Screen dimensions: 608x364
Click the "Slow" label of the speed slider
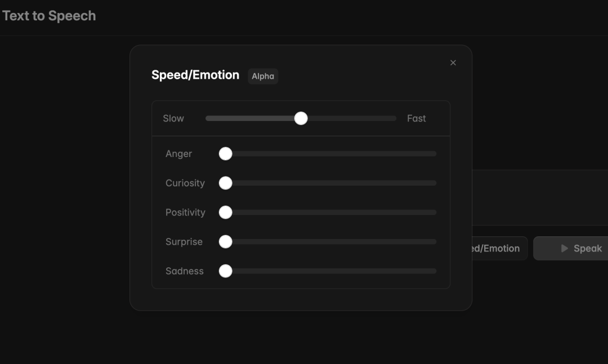(x=173, y=119)
